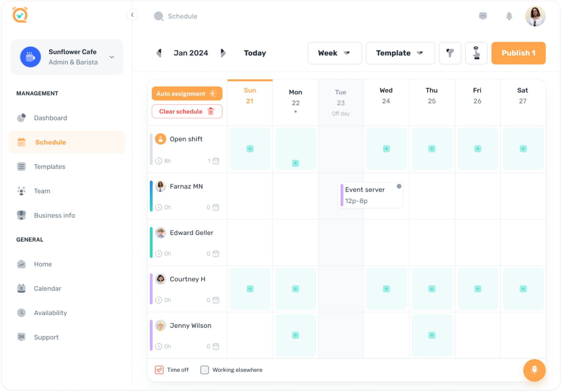Screen dimensions: 562x392
Task: Open the Template dropdown
Action: pyautogui.click(x=400, y=53)
